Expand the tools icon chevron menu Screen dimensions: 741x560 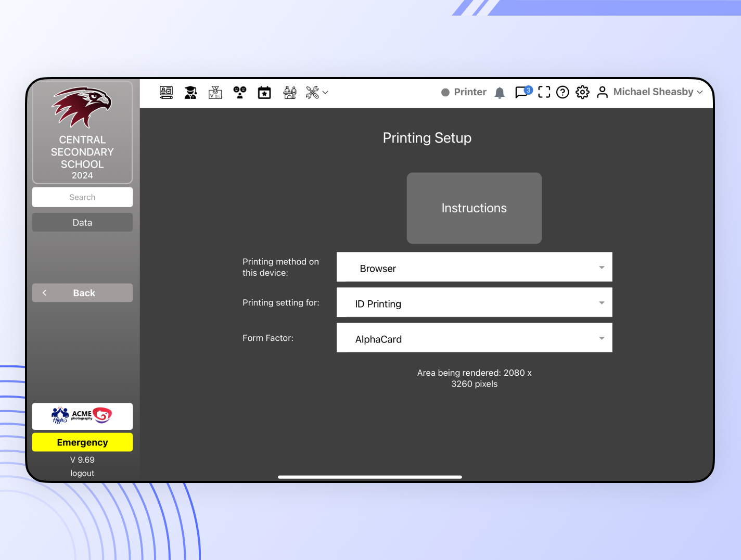[x=326, y=93]
